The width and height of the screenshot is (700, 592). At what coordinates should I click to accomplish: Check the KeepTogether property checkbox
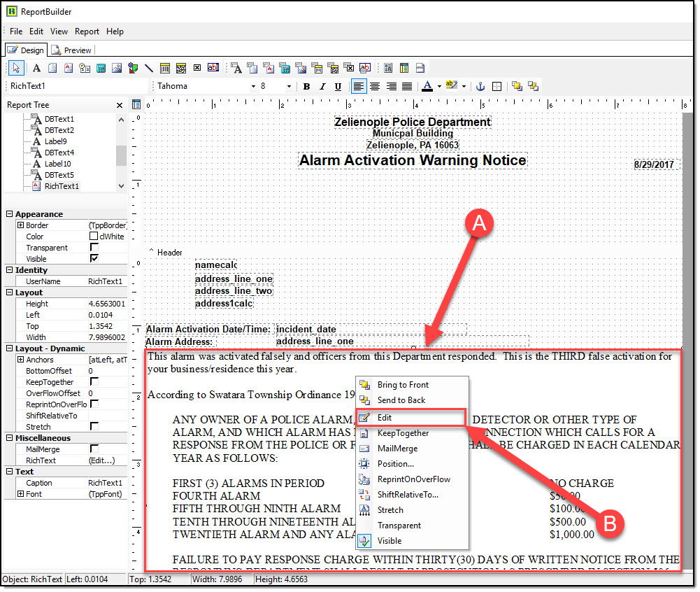[x=94, y=382]
